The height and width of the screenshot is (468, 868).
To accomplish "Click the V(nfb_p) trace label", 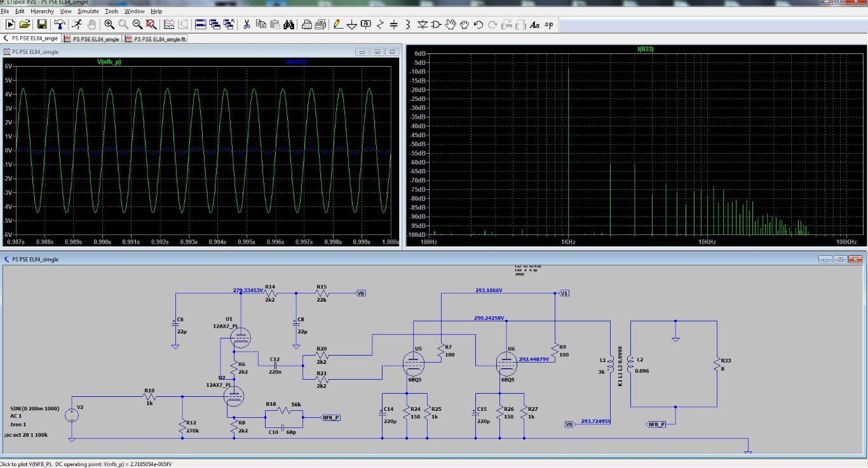I will (x=109, y=62).
